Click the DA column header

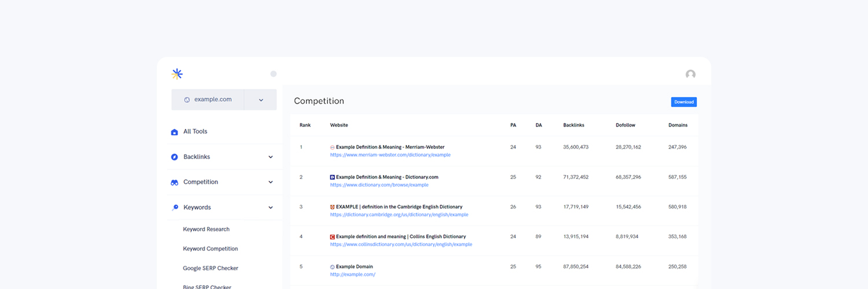[539, 125]
